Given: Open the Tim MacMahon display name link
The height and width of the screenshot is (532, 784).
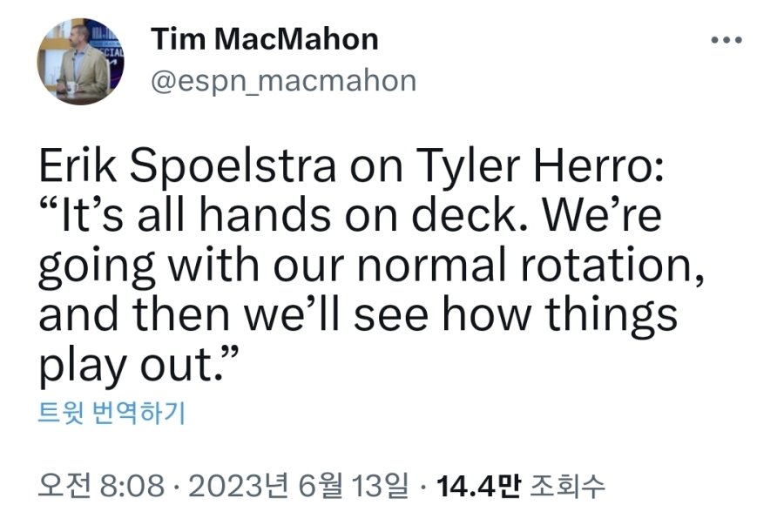Looking at the screenshot, I should point(265,39).
